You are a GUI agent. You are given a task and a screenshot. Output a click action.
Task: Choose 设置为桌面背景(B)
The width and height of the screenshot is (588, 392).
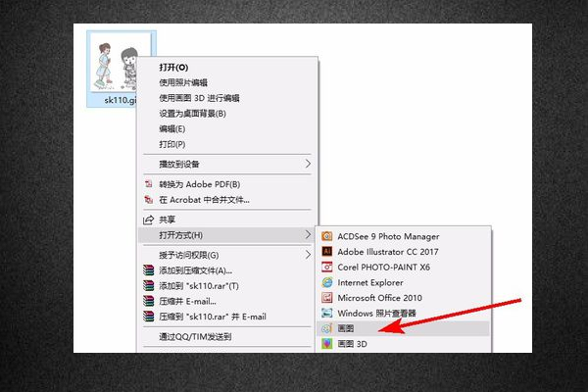[192, 114]
